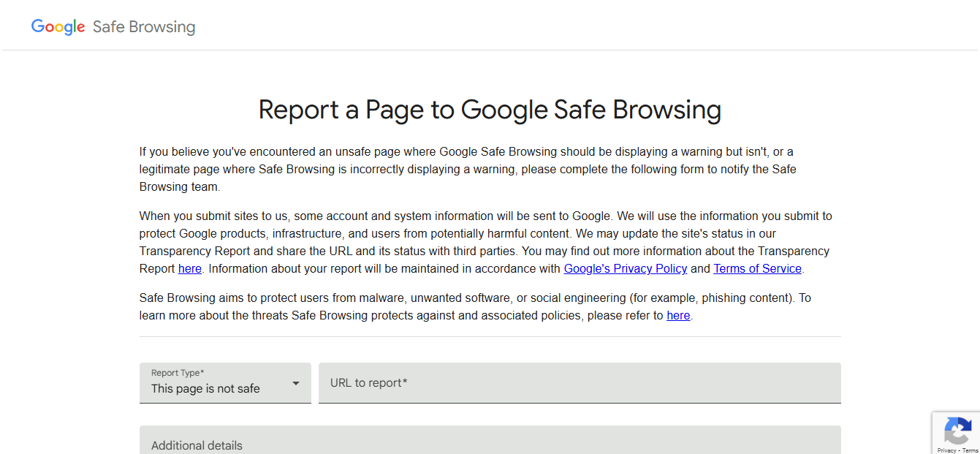980x454 pixels.
Task: Click the 'Report a Page to Google Safe Browsing' heading
Action: pyautogui.click(x=490, y=110)
